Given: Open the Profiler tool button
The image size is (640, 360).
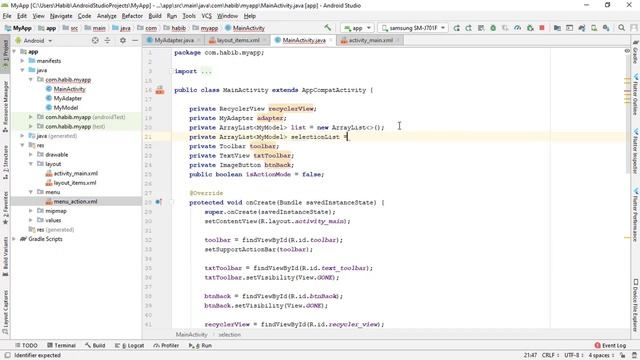Looking at the screenshot, I should pos(166,345).
